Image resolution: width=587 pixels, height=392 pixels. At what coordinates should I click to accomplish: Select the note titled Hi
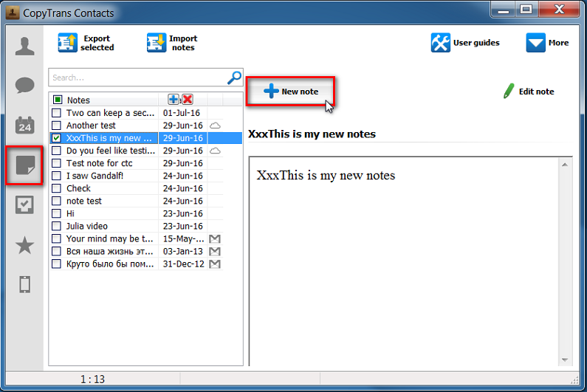(x=70, y=213)
